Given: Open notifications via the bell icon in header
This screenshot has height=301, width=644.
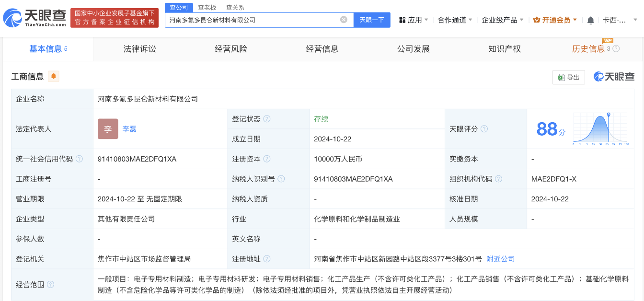Looking at the screenshot, I should tap(590, 20).
